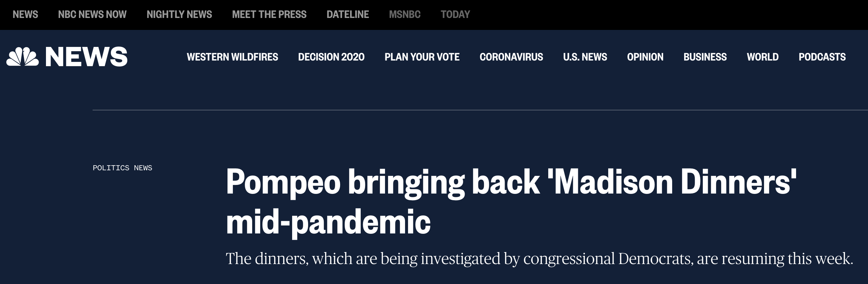Open the Coronavirus section
Screen dimensions: 868x284
coord(511,57)
